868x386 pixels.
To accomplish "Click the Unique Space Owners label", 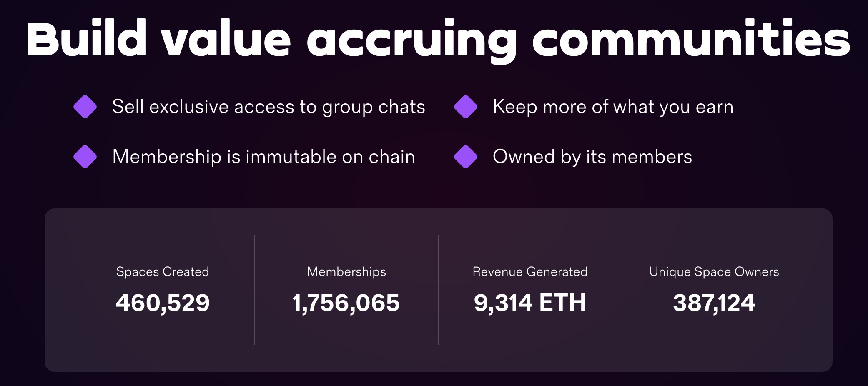I will pyautogui.click(x=714, y=272).
